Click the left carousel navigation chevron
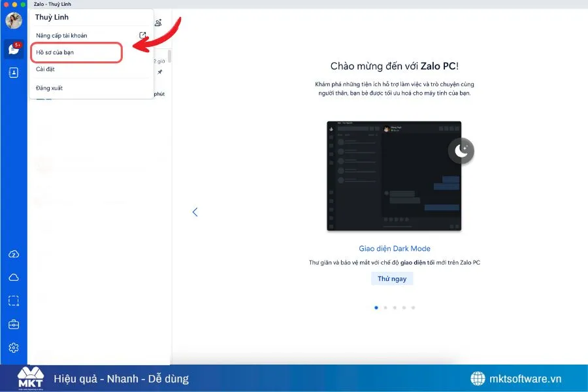 [x=195, y=212]
